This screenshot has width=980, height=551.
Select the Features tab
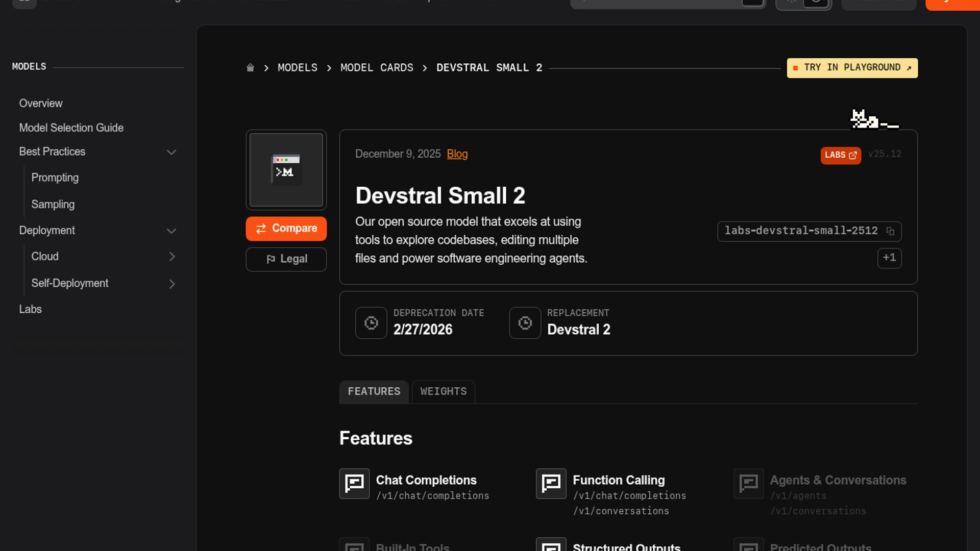click(374, 391)
